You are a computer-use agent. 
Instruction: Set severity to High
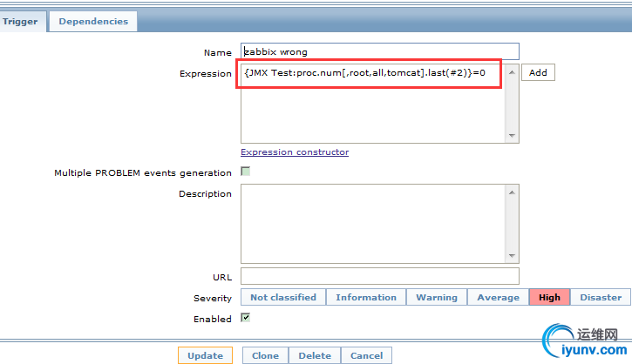(549, 297)
